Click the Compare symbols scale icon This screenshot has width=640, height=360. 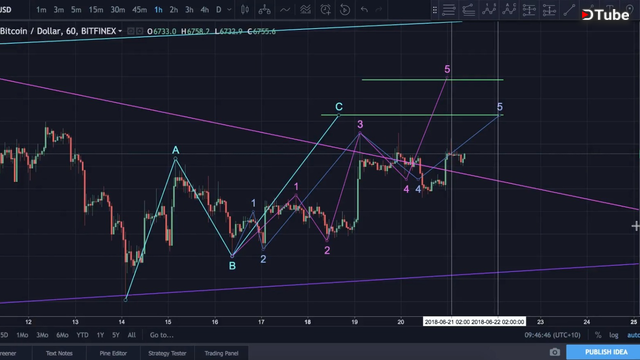[x=264, y=9]
